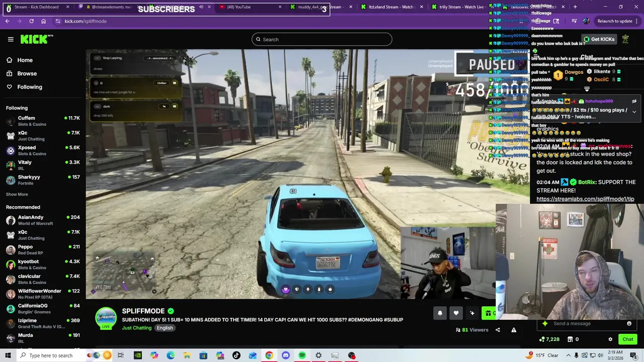The width and height of the screenshot is (644, 362).
Task: Open AsianAndy in Recommended list
Action: pyautogui.click(x=43, y=220)
